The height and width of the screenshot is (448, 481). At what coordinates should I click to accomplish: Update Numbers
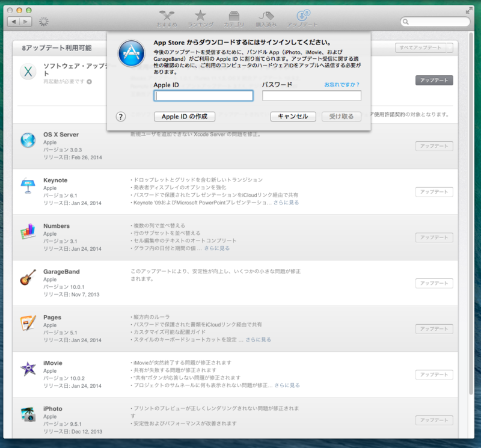pos(434,238)
